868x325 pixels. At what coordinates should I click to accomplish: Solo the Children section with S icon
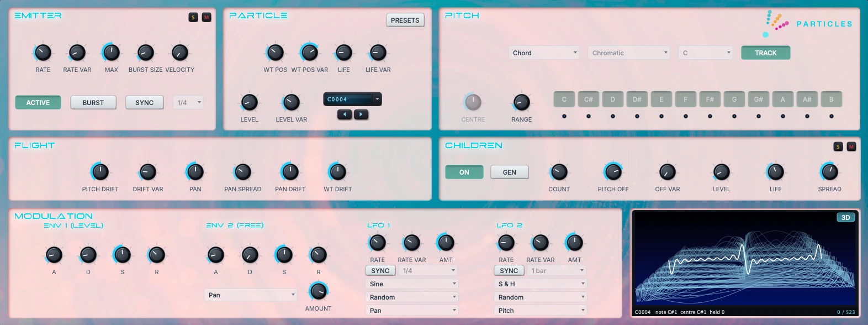coord(838,147)
